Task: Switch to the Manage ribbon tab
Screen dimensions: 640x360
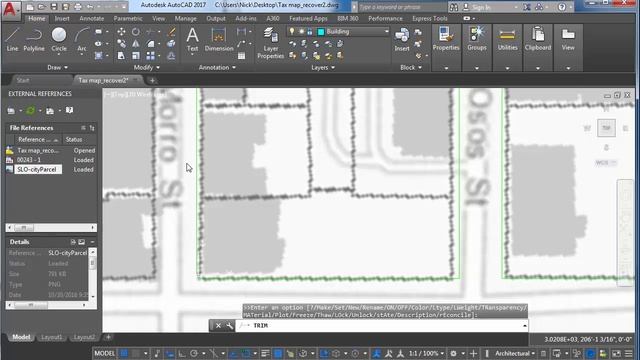Action: click(x=185, y=18)
